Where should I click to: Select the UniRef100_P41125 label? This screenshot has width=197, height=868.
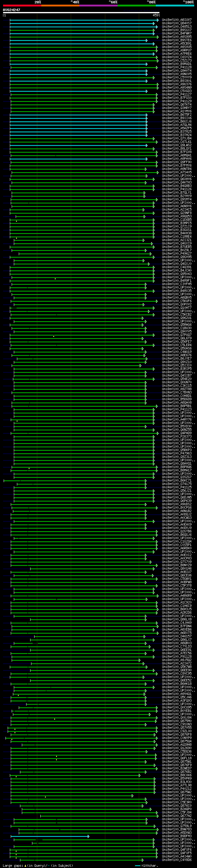click(177, 487)
